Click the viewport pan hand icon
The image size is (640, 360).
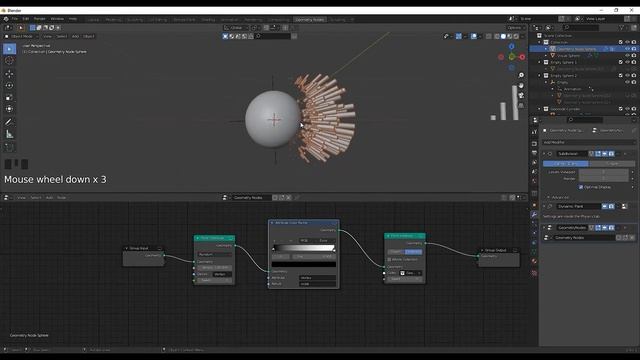(x=521, y=86)
